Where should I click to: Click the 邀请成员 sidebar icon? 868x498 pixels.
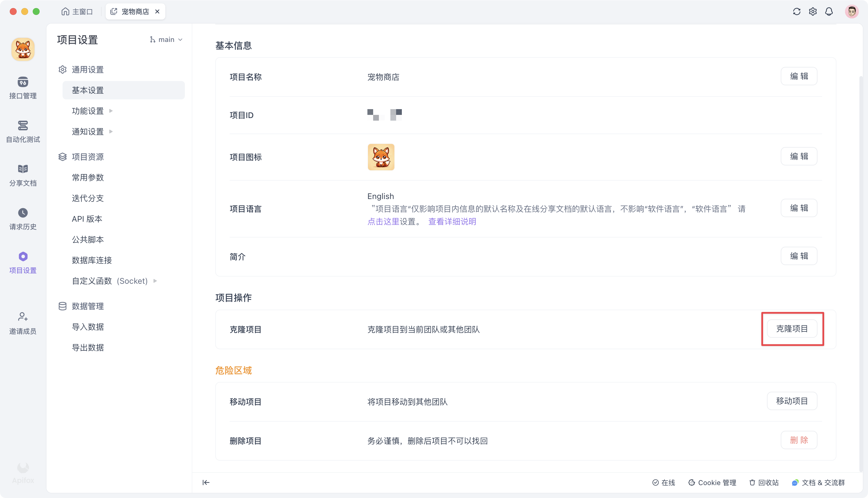(23, 322)
